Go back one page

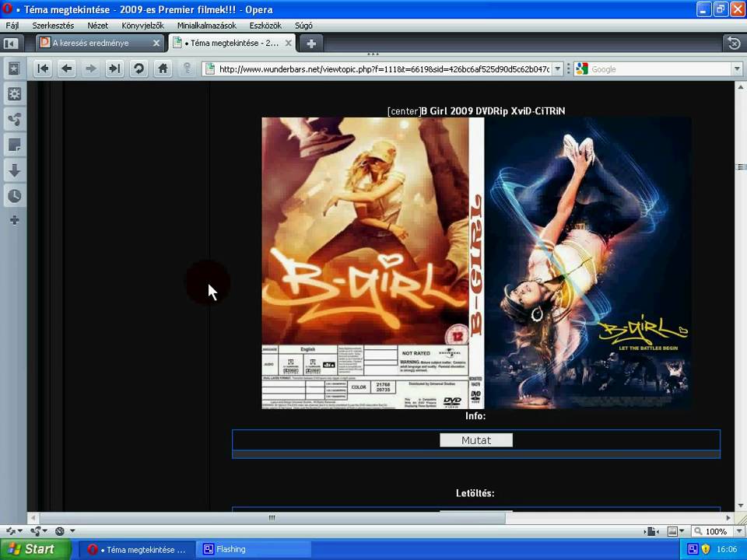click(67, 68)
